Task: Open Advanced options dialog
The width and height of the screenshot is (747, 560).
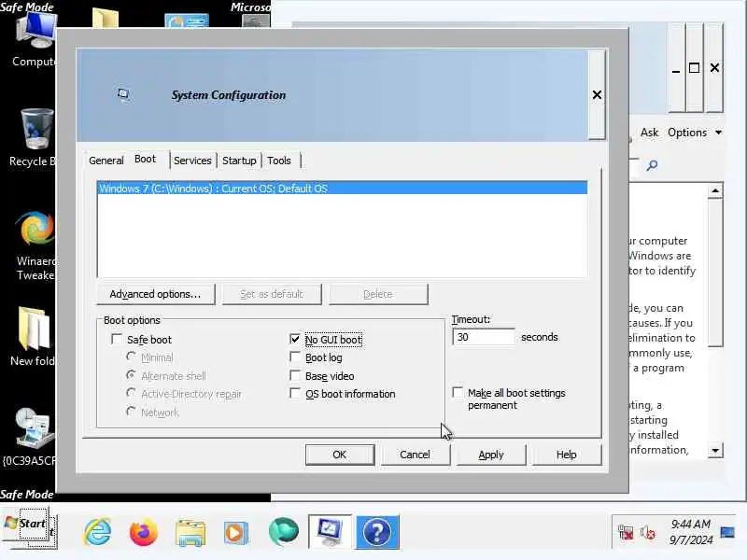Action: [155, 294]
